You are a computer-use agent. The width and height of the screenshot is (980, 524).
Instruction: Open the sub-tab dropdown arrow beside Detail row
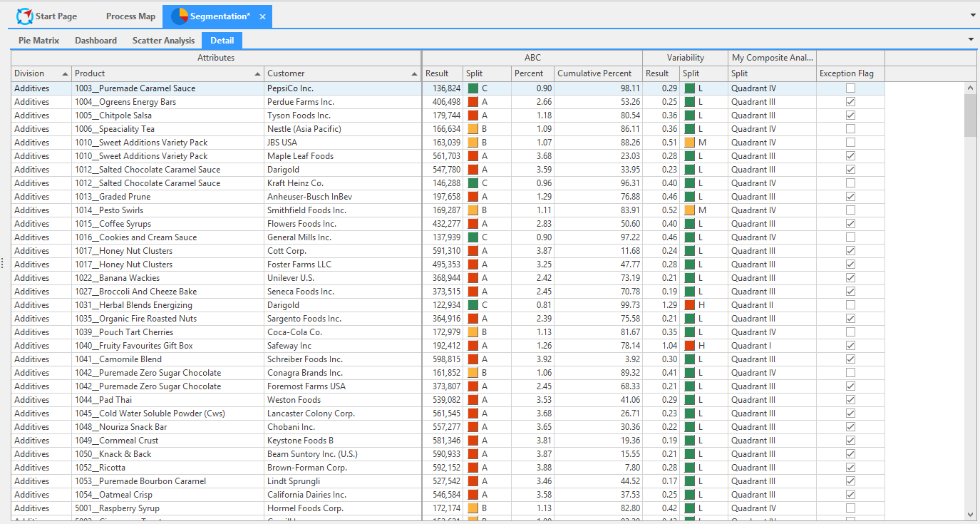tap(971, 39)
